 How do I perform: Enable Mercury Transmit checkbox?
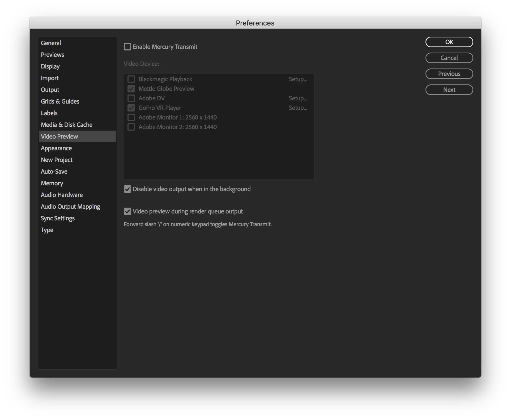(x=127, y=47)
